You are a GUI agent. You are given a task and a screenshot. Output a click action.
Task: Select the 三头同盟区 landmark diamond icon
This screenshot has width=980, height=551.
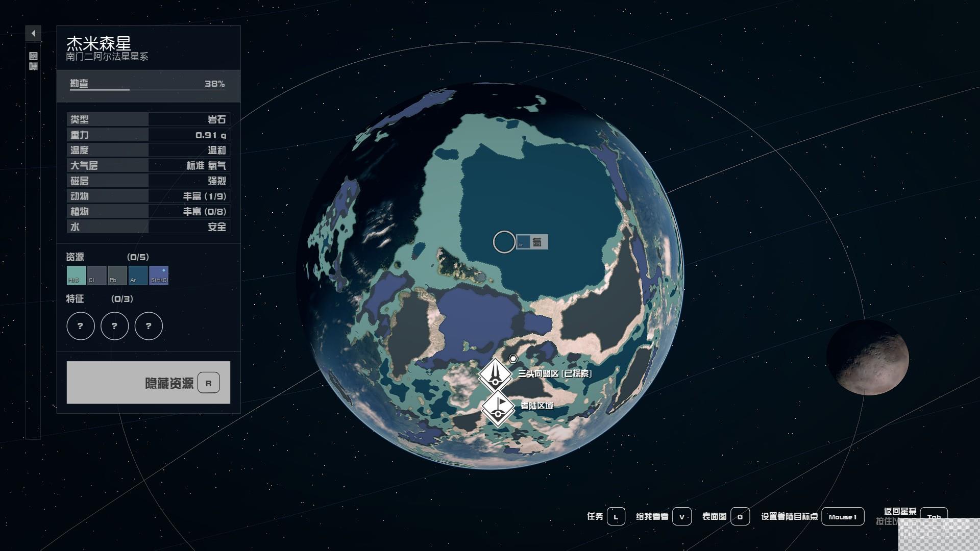[495, 375]
